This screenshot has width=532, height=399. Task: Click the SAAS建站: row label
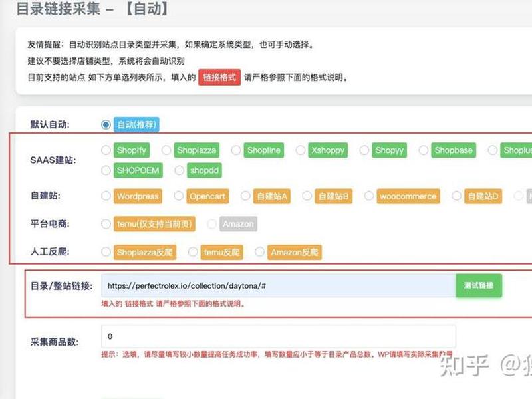53,160
